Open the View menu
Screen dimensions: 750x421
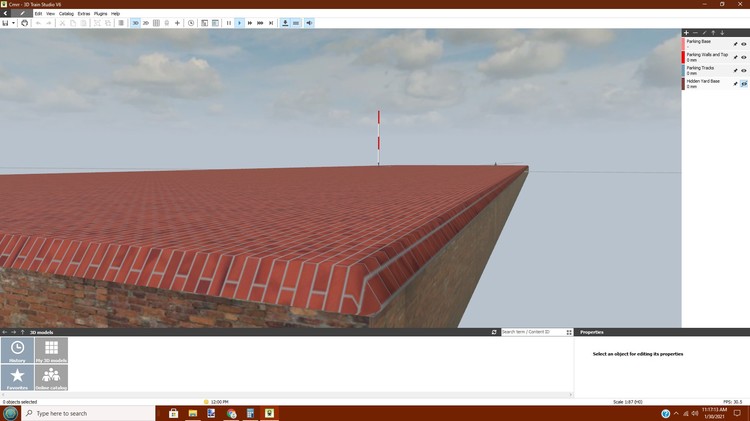[50, 14]
